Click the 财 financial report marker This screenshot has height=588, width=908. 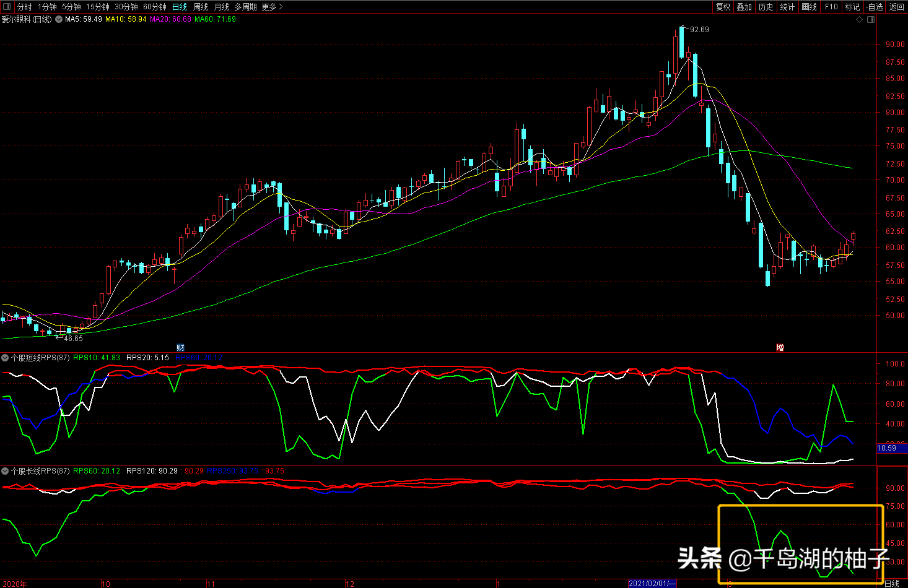coord(180,348)
